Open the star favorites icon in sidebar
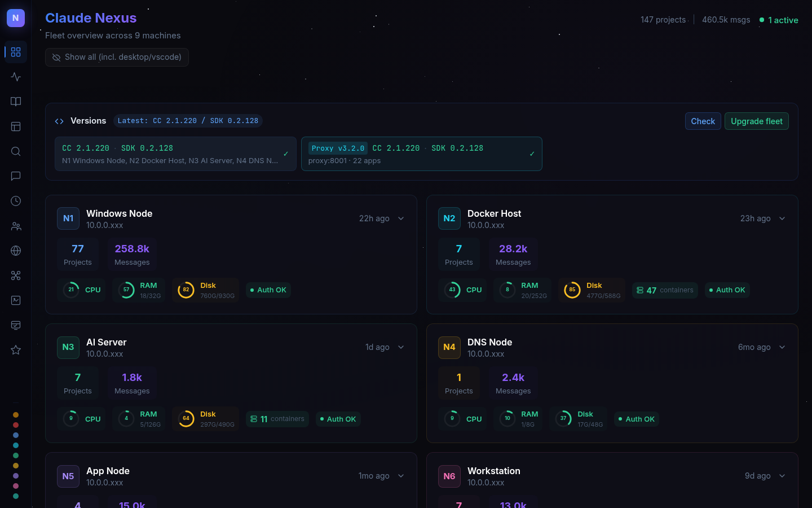The image size is (812, 508). (16, 350)
